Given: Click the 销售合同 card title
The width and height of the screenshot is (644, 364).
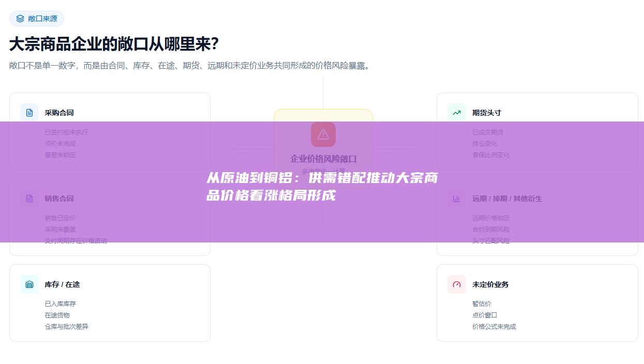Looking at the screenshot, I should tap(59, 199).
